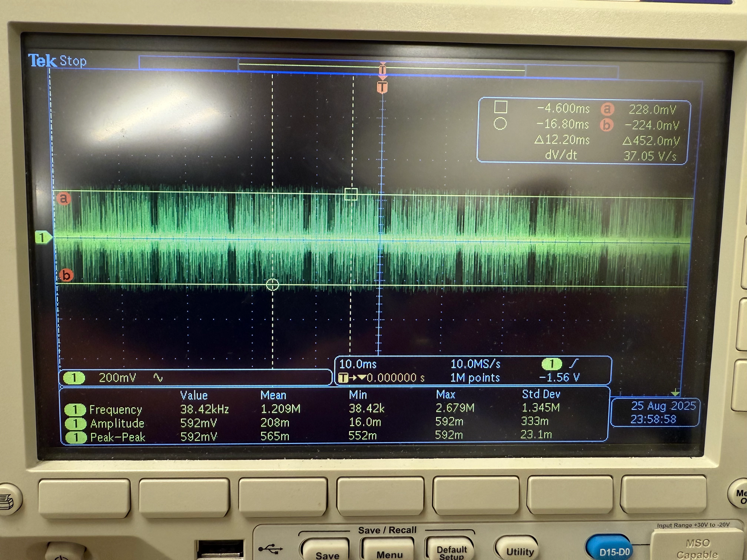
Task: Click the AC coupling symbol beside 200mV
Action: coord(158,377)
